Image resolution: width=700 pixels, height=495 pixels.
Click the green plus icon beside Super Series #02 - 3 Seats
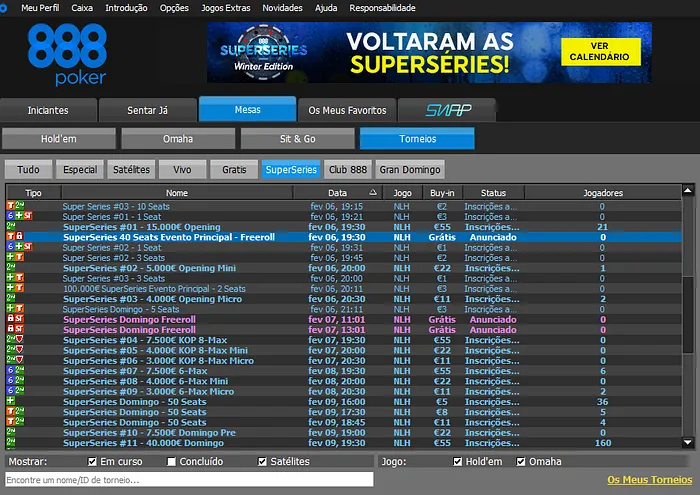[x=10, y=257]
